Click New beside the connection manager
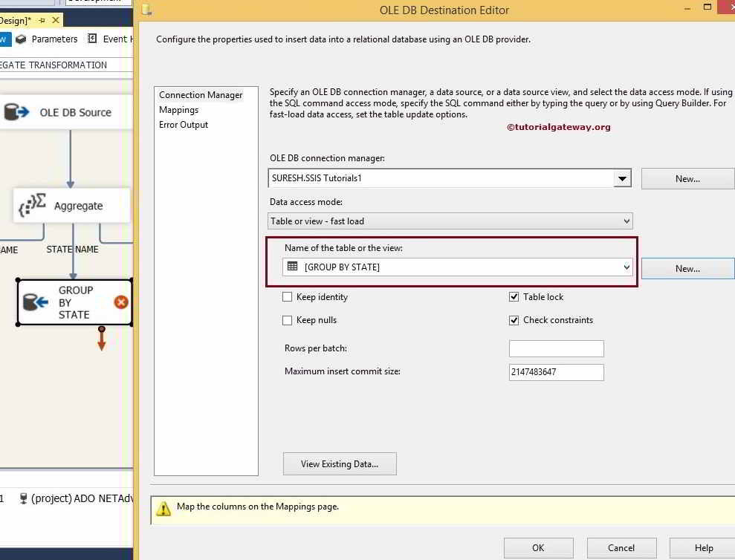Viewport: 735px width, 560px height. (687, 178)
